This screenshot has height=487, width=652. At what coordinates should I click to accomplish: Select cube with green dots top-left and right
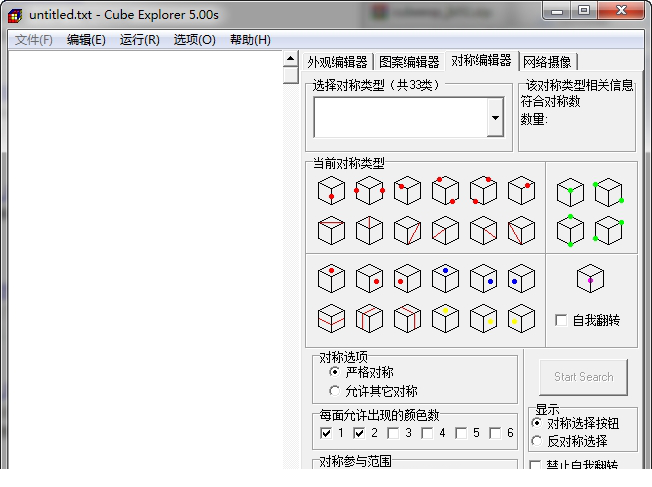click(608, 192)
